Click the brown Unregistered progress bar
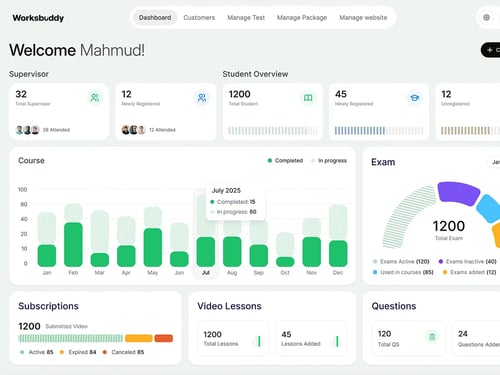Viewport: 500px width, 375px height. pos(470,131)
